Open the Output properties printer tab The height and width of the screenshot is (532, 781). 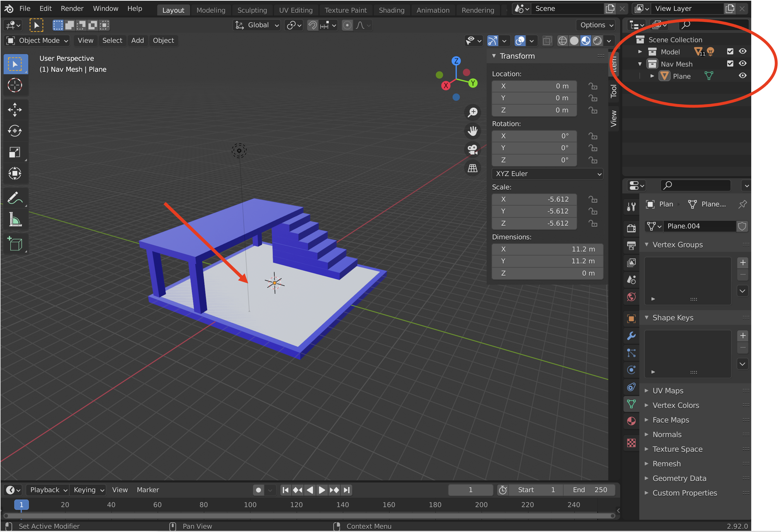tap(631, 245)
